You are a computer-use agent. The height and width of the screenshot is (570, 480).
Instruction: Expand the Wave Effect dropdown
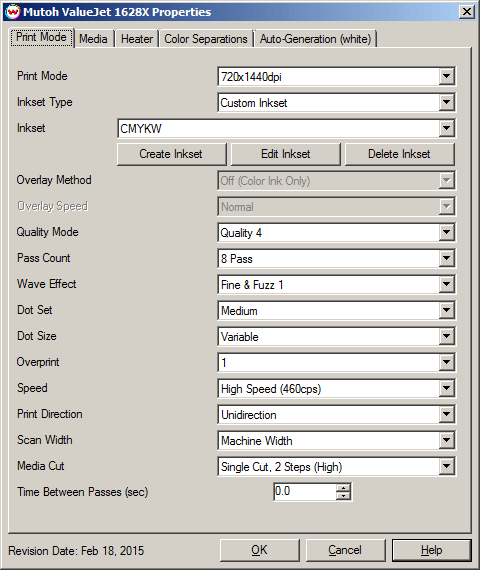[336, 285]
